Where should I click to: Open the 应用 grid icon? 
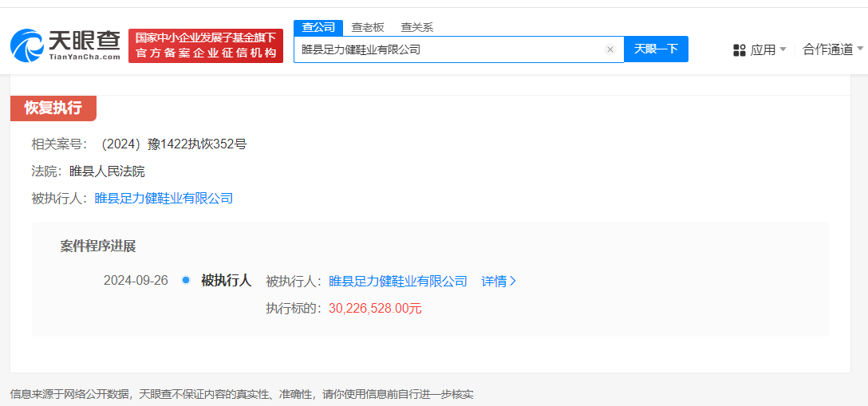740,50
